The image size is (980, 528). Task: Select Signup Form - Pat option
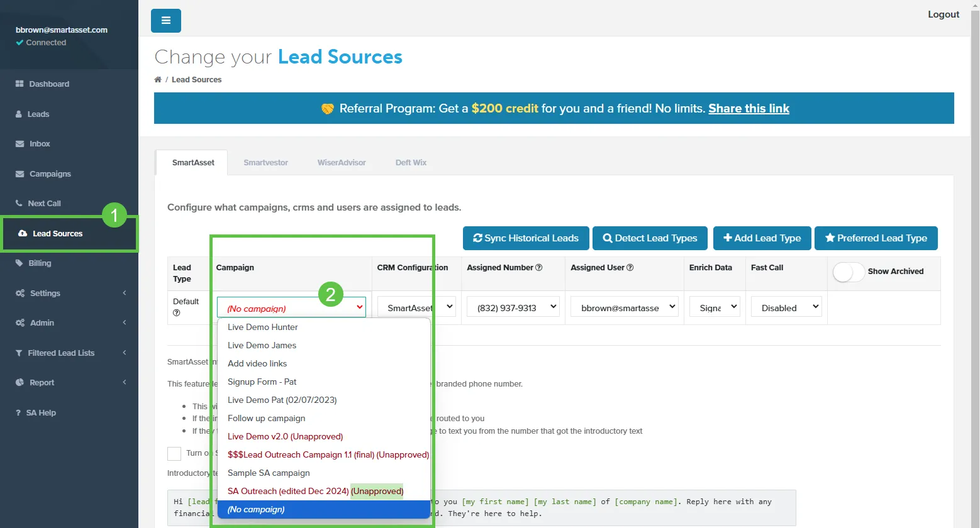click(324, 382)
